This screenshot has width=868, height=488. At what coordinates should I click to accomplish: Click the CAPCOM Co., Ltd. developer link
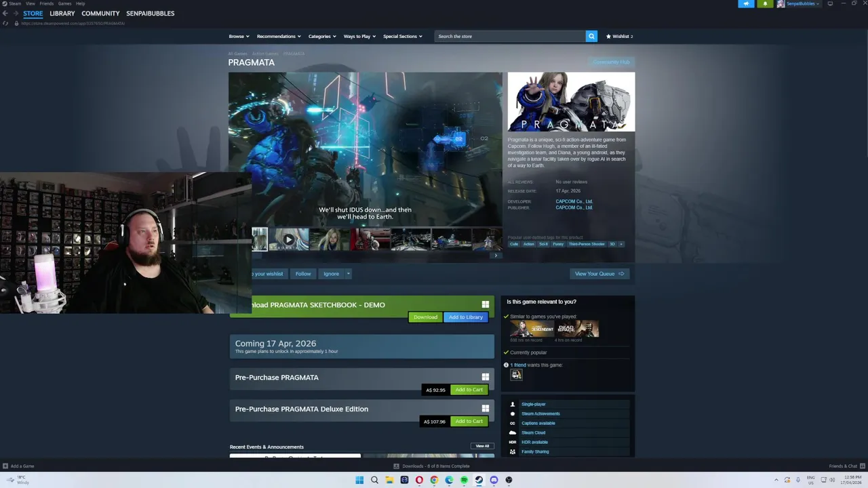[574, 201]
